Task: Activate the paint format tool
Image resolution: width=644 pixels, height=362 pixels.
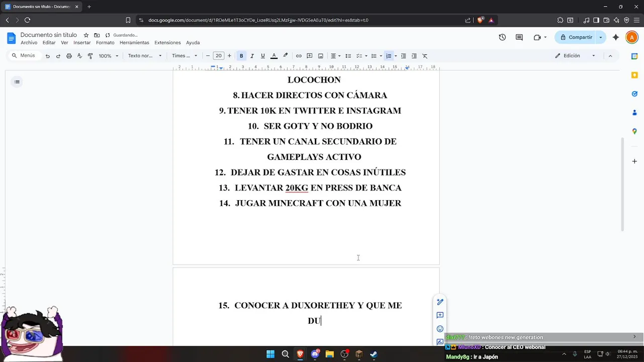Action: tap(90, 56)
